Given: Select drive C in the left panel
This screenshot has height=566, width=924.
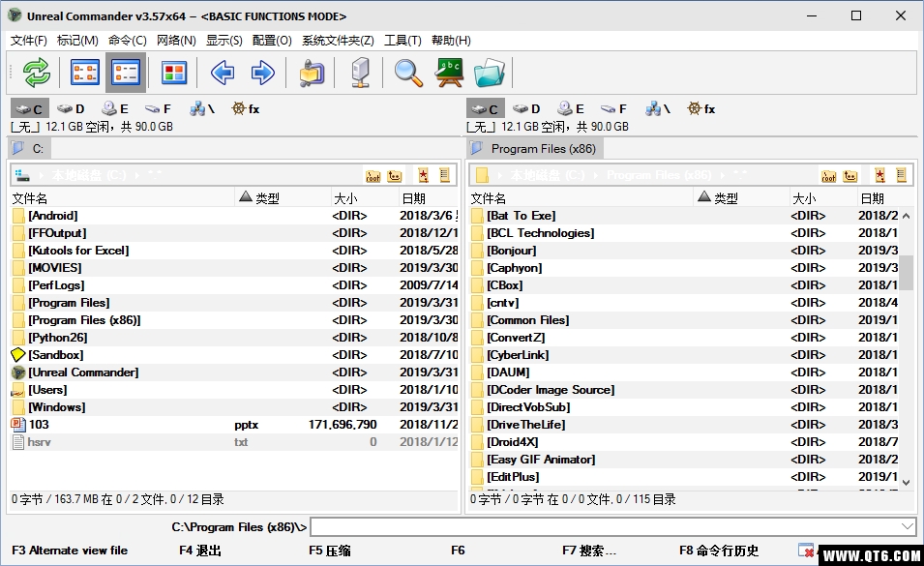Looking at the screenshot, I should coord(29,109).
